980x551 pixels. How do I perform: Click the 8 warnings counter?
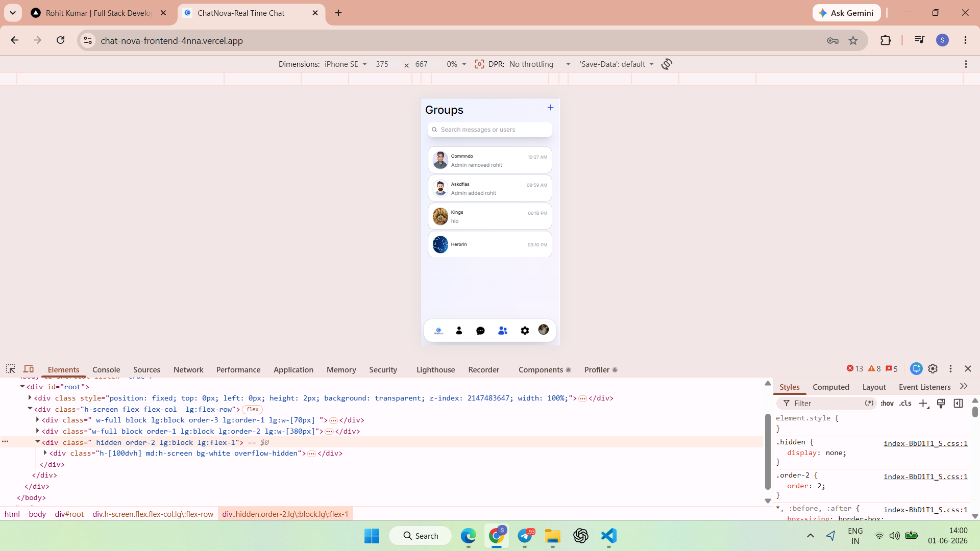pos(874,368)
